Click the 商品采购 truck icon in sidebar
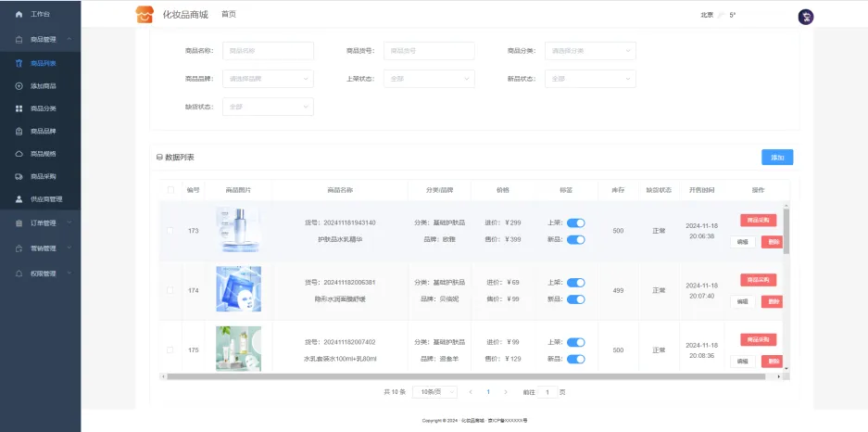Image resolution: width=868 pixels, height=432 pixels. pyautogui.click(x=19, y=176)
